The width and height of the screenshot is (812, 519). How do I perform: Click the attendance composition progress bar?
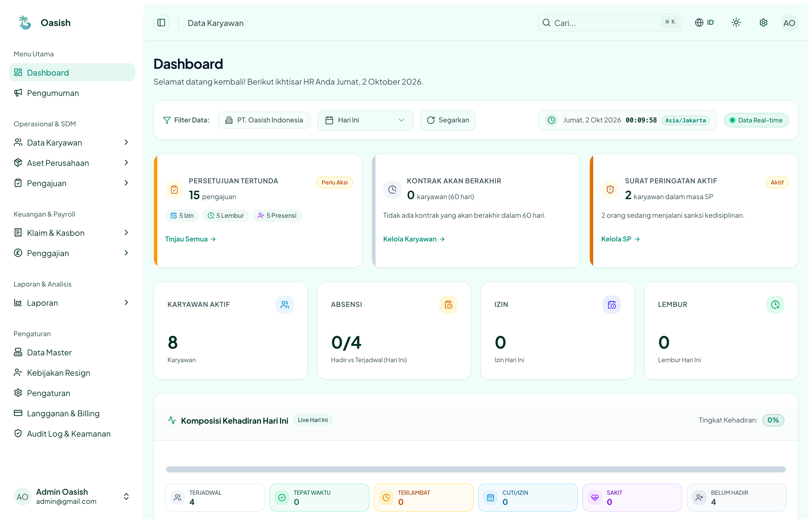[476, 469]
